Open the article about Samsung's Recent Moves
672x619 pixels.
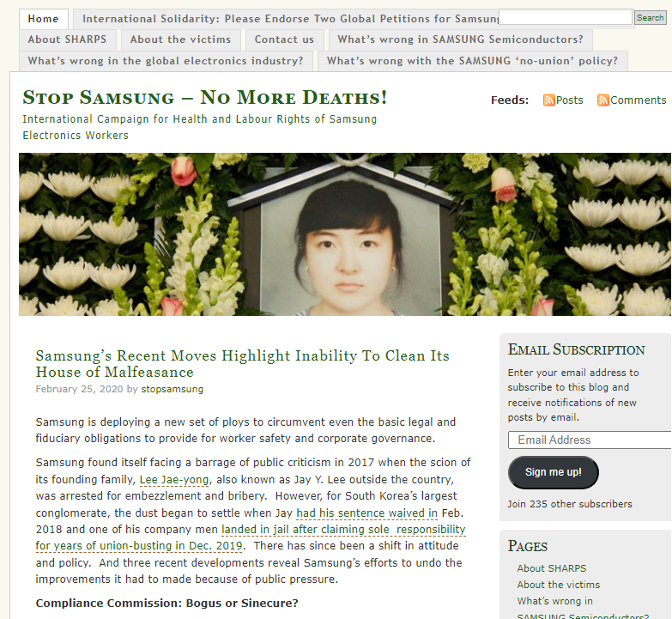[243, 363]
